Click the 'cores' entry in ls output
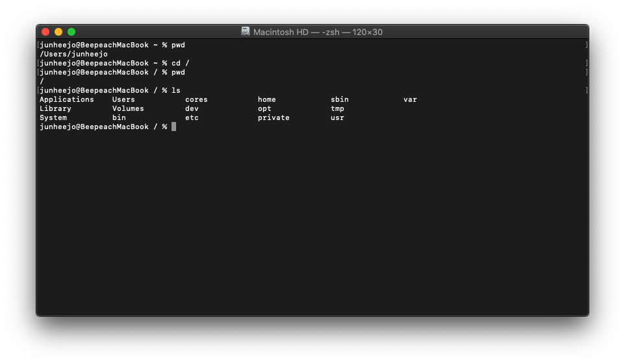This screenshot has width=625, height=364. (x=196, y=99)
